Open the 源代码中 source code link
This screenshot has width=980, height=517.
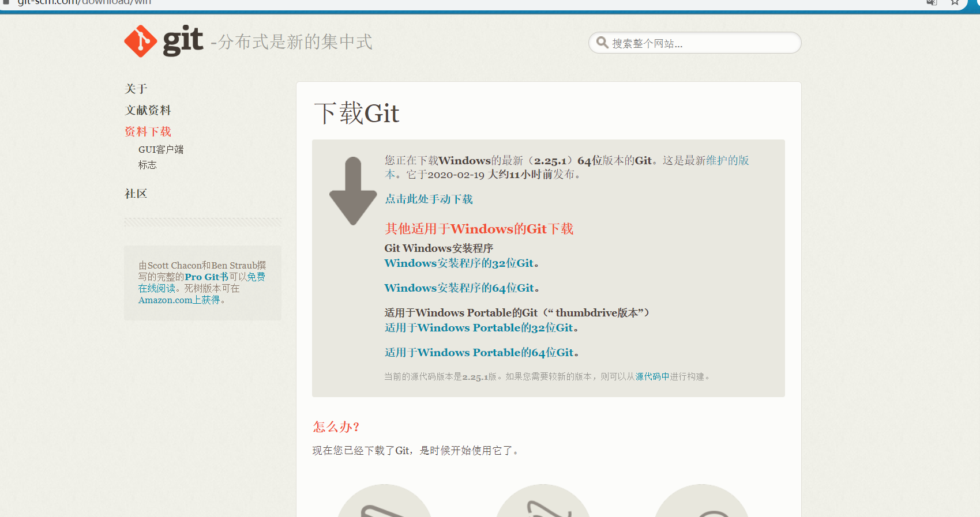[x=652, y=376]
